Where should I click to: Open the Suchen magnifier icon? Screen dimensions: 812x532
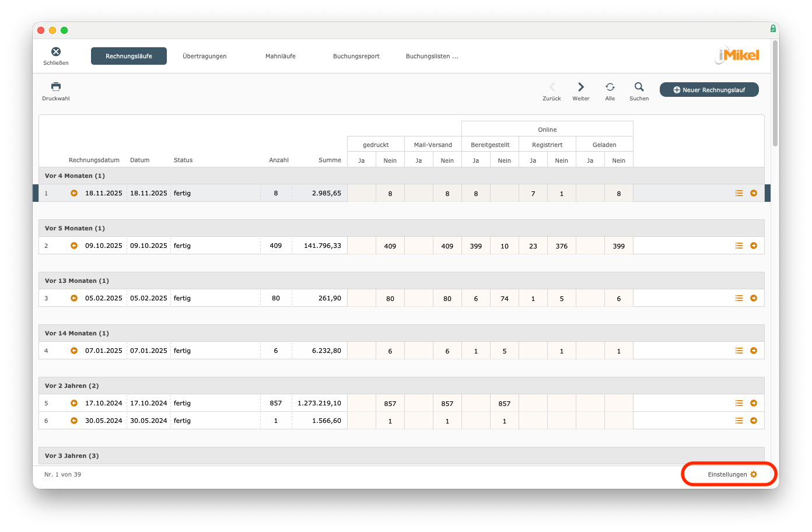pyautogui.click(x=639, y=87)
